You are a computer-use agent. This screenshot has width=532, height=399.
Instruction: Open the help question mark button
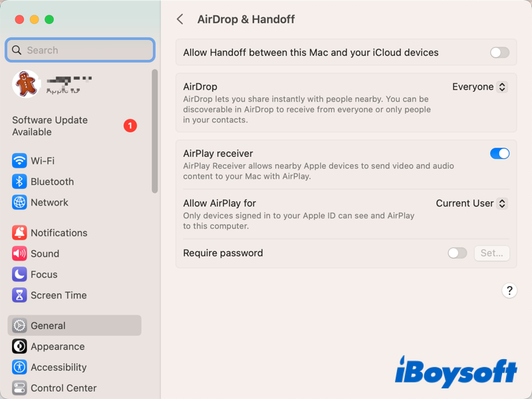(509, 291)
